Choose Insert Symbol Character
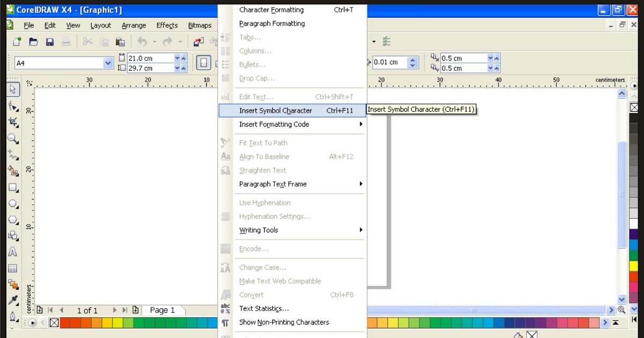The width and height of the screenshot is (644, 338). (x=292, y=111)
